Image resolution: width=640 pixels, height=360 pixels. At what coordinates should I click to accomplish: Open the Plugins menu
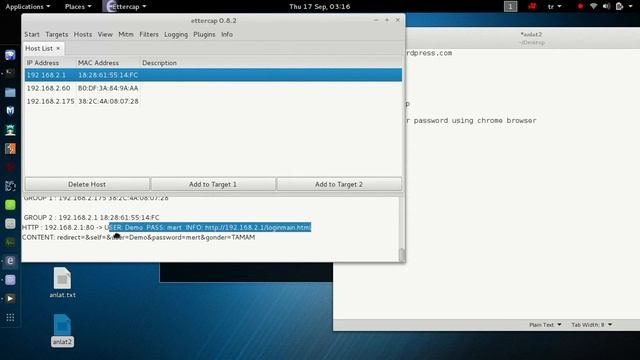204,34
